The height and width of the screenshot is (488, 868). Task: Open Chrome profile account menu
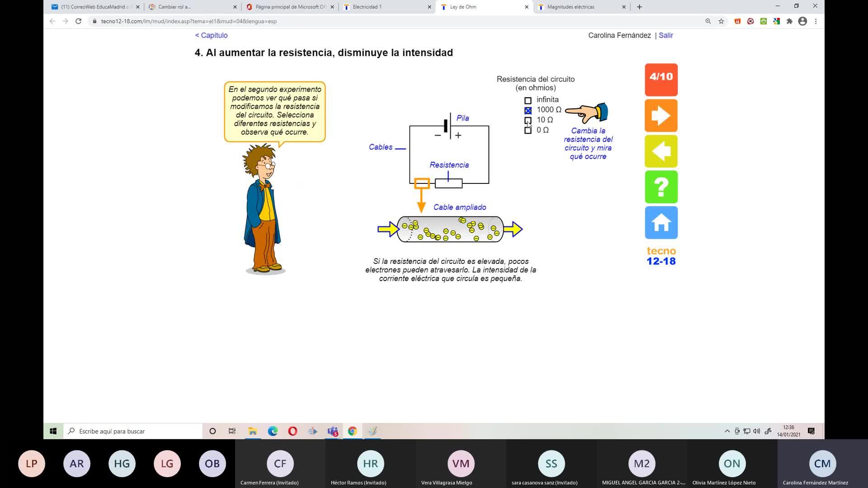pos(802,21)
